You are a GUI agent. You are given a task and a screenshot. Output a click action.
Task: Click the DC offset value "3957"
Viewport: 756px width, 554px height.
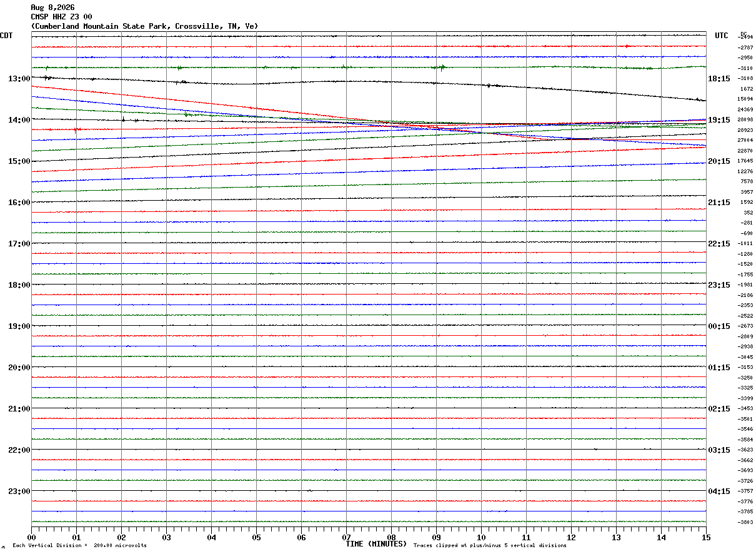tap(747, 192)
